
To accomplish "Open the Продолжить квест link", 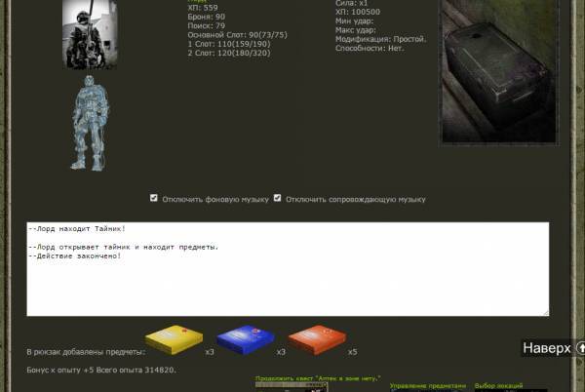I will click(x=318, y=378).
